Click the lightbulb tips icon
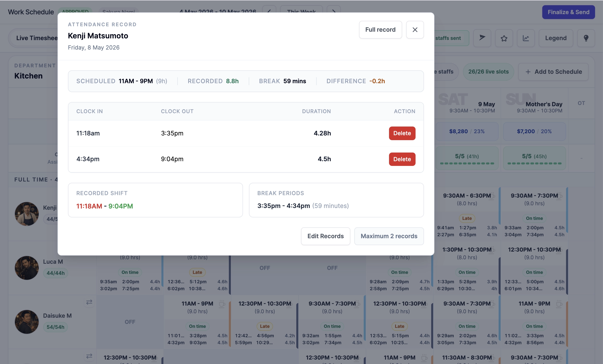This screenshot has height=364, width=603. pos(586,38)
